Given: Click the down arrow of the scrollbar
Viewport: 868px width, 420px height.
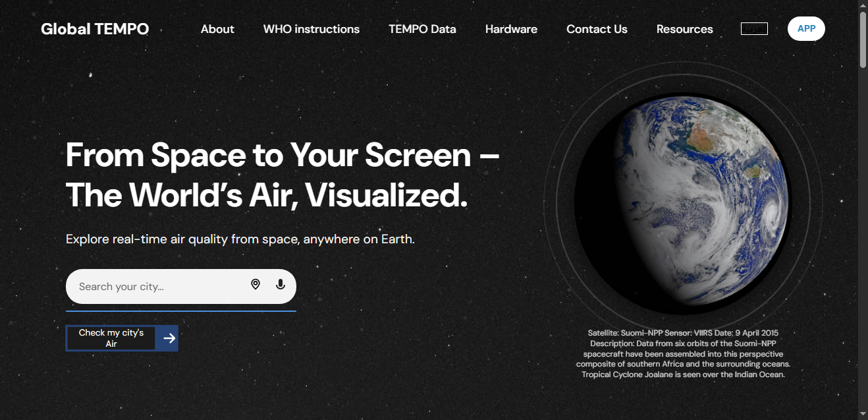Looking at the screenshot, I should coord(862,415).
